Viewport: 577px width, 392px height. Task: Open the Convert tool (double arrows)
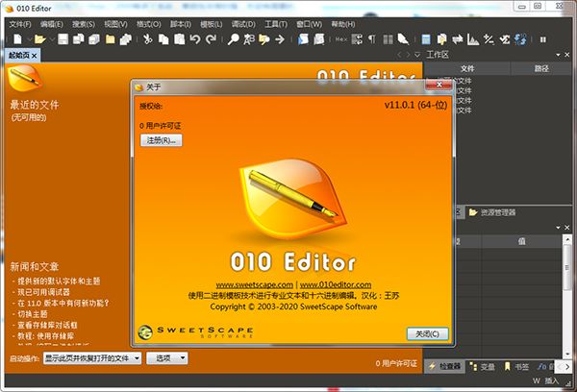click(458, 39)
